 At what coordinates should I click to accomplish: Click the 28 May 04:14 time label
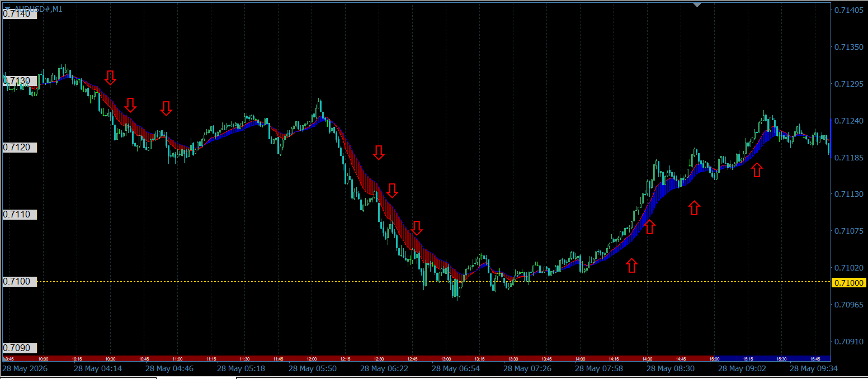pyautogui.click(x=98, y=368)
